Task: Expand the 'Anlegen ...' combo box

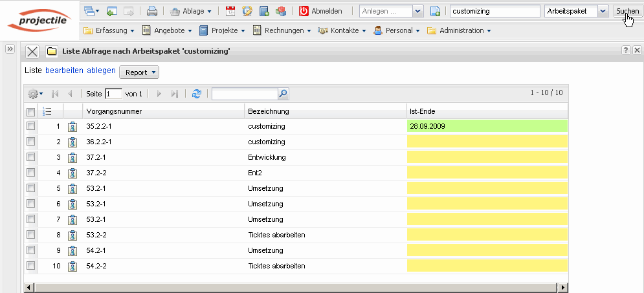Action: pyautogui.click(x=417, y=11)
